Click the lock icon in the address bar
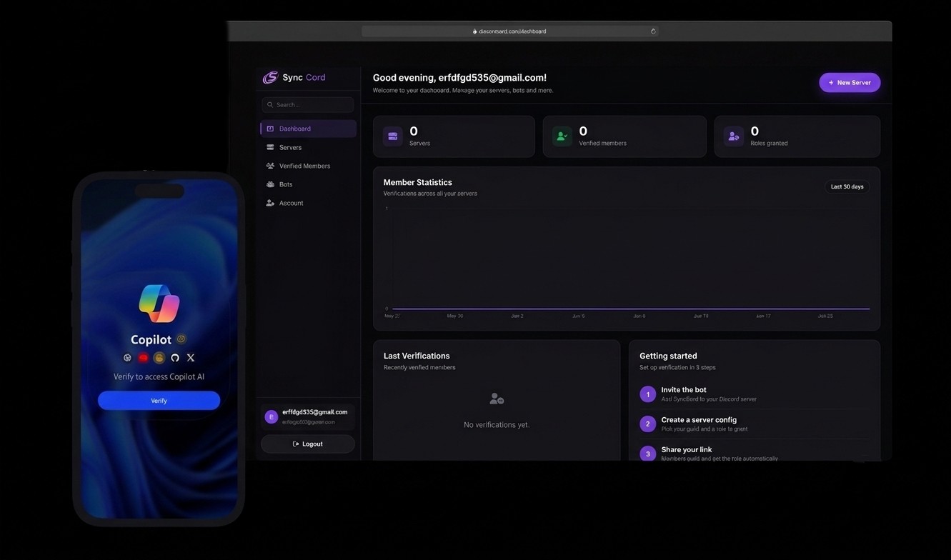Screen dimensions: 951x560 475,31
